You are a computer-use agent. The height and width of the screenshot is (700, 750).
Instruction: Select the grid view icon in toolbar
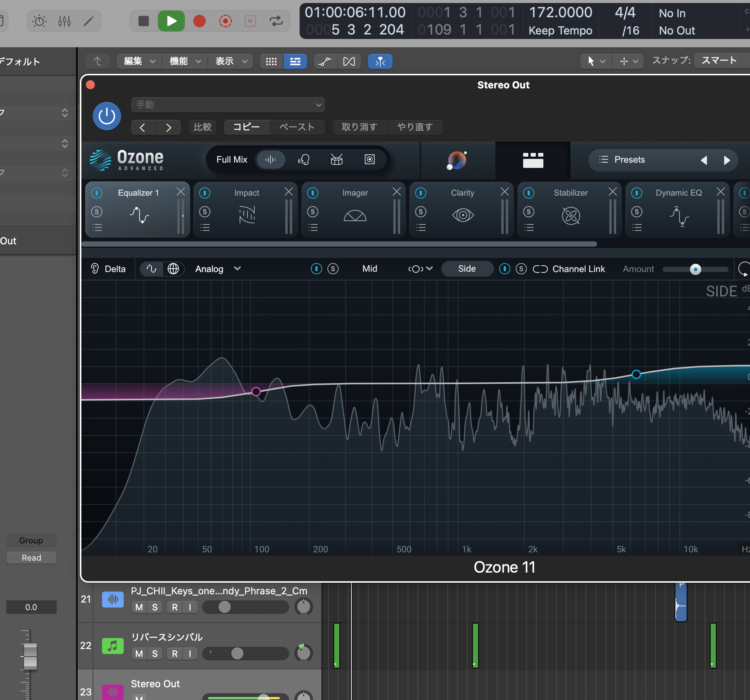(x=271, y=61)
